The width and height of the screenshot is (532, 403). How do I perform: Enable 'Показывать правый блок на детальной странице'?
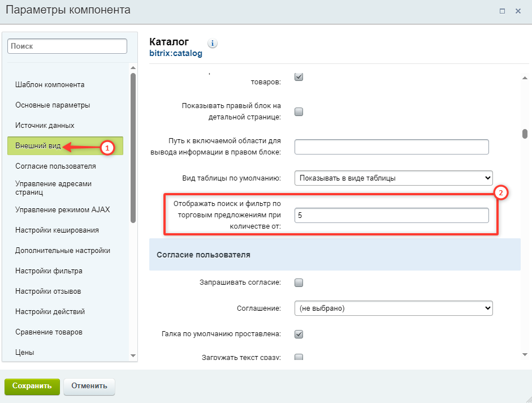click(299, 112)
